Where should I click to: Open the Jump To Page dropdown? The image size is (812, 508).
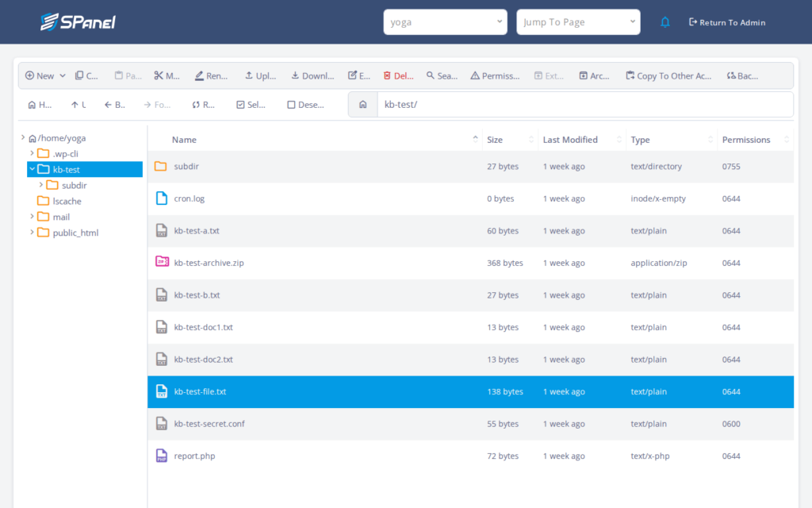click(x=578, y=22)
